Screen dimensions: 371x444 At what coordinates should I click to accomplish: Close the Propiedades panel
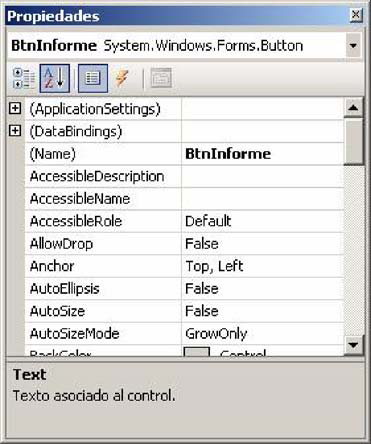click(x=356, y=15)
